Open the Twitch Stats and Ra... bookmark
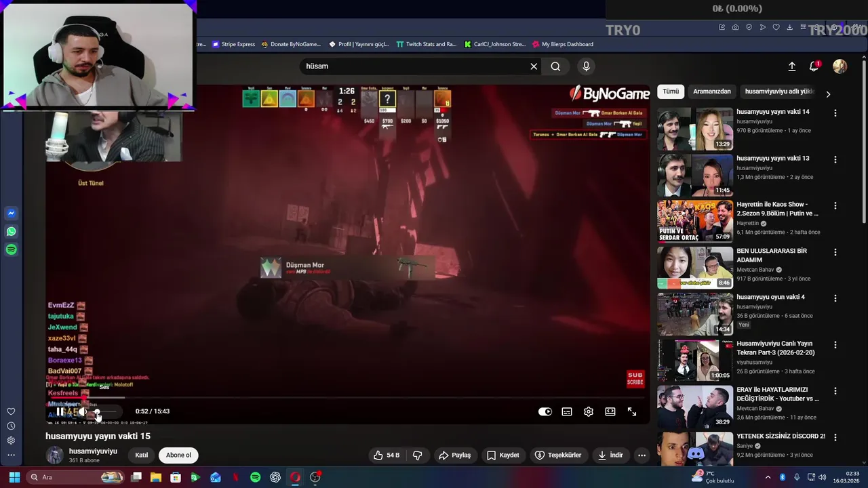868x488 pixels. 426,44
